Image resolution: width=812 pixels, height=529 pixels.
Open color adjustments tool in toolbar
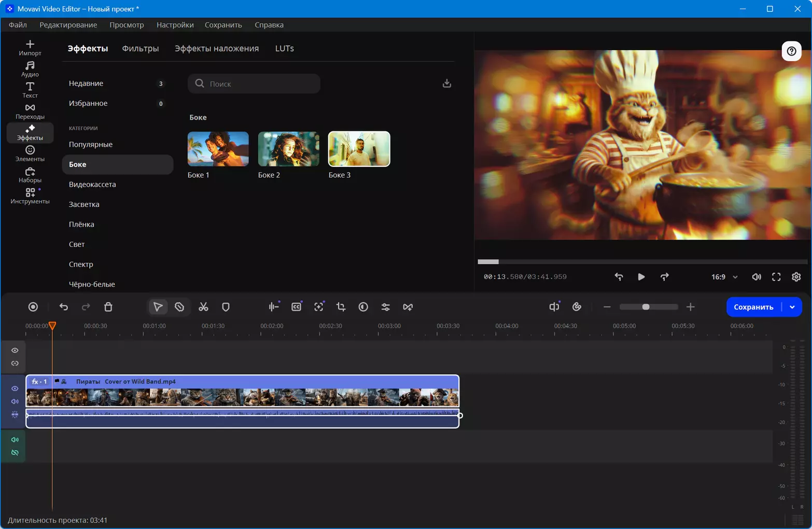coord(363,307)
